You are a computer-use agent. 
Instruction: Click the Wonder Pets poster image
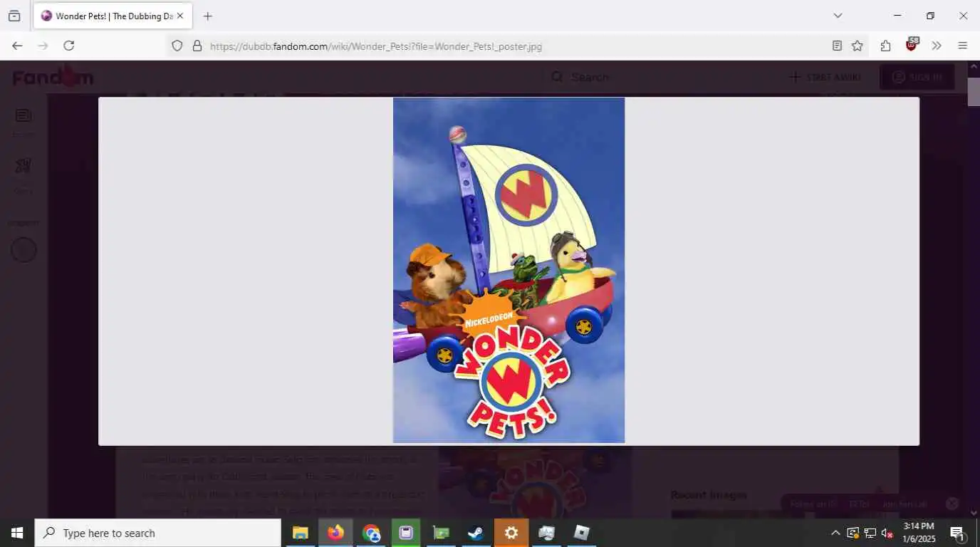coord(509,270)
